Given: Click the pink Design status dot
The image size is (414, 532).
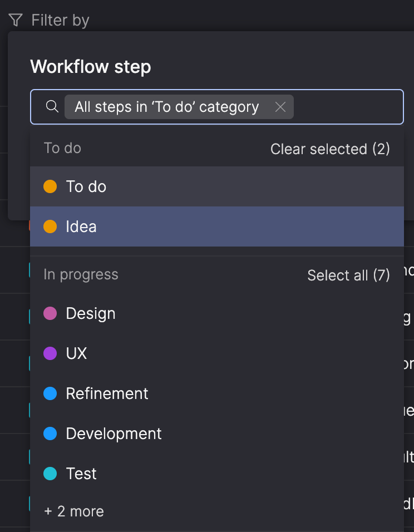Looking at the screenshot, I should click(x=50, y=313).
